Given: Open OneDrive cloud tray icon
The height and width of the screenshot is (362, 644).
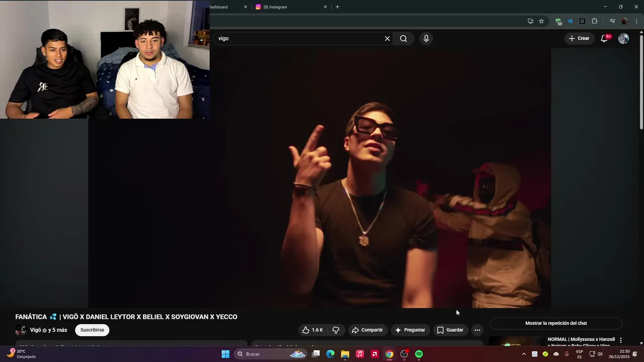Looking at the screenshot, I should pos(556,354).
